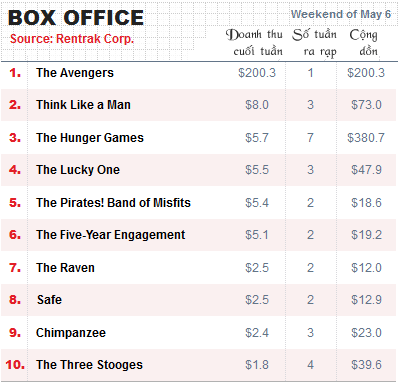Select the Cộng dồn column header
This screenshot has width=398, height=382.
tap(364, 43)
